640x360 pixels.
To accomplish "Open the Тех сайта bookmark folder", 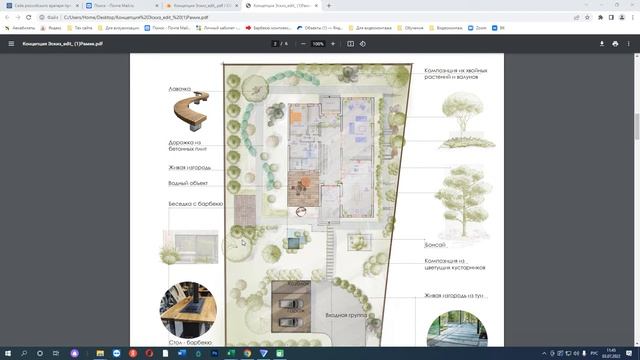I will coord(80,28).
